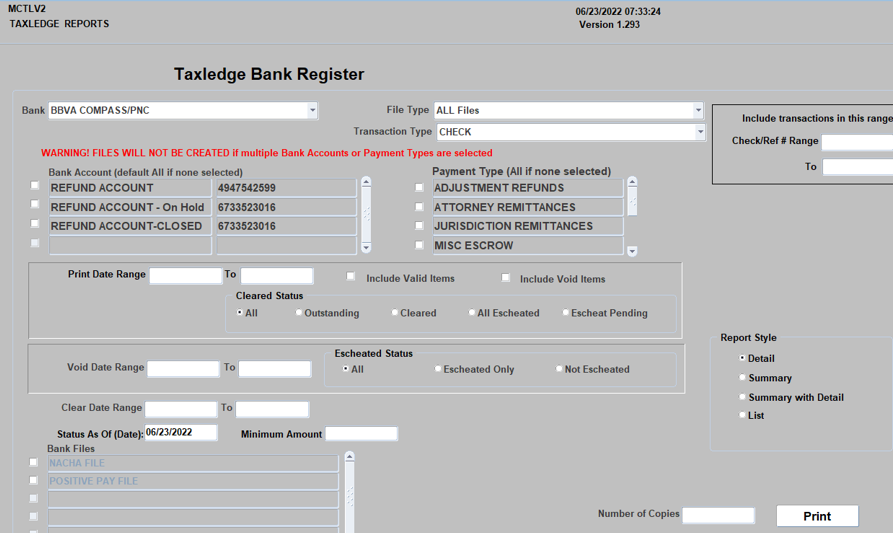The image size is (896, 533).
Task: Choose Summary report style
Action: click(x=742, y=378)
